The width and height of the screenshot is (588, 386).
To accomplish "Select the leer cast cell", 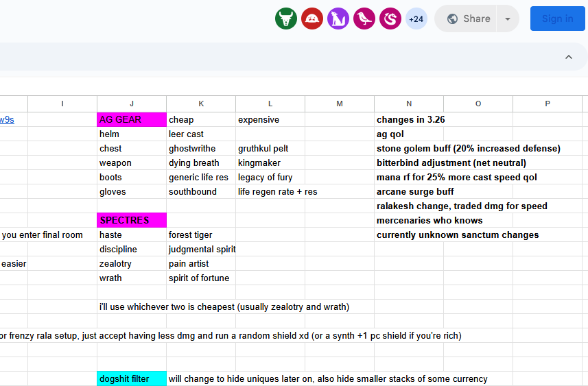I will click(x=201, y=134).
